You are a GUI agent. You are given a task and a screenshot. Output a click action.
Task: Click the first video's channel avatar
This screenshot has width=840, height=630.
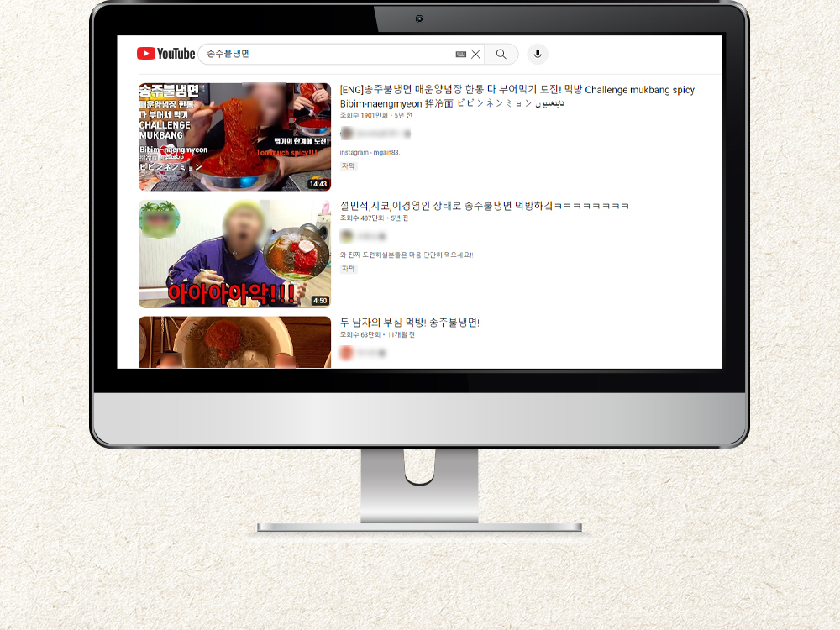346,134
